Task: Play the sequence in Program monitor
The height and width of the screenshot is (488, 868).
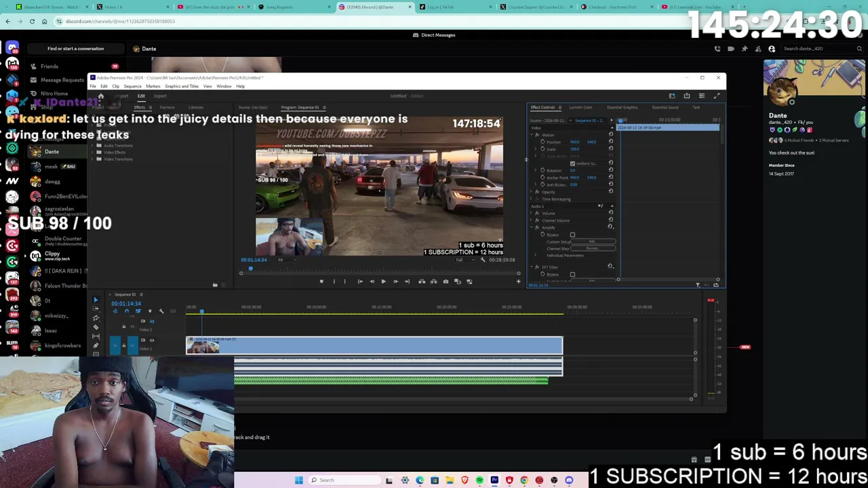Action: tap(383, 281)
